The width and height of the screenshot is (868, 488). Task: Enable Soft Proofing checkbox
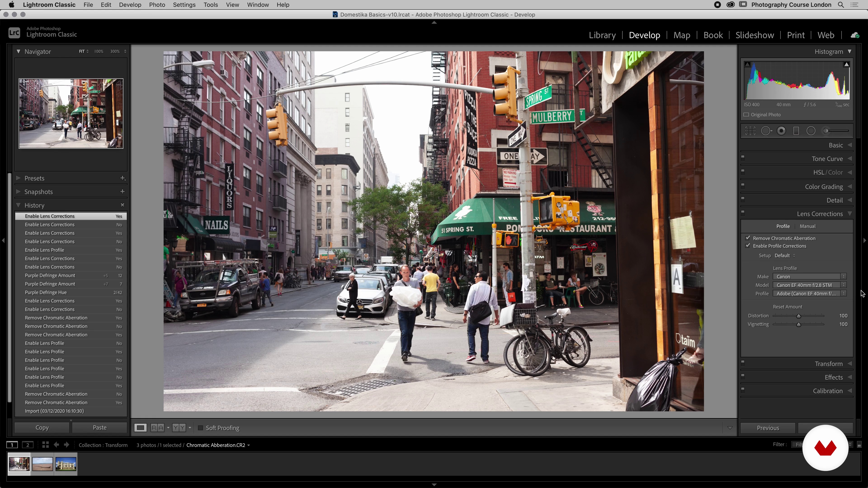[200, 428]
